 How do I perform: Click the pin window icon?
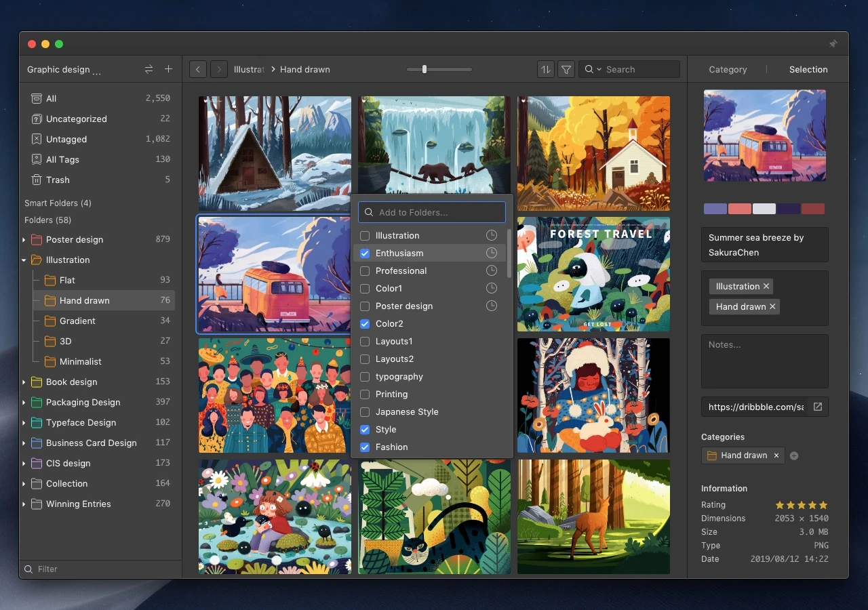[833, 44]
